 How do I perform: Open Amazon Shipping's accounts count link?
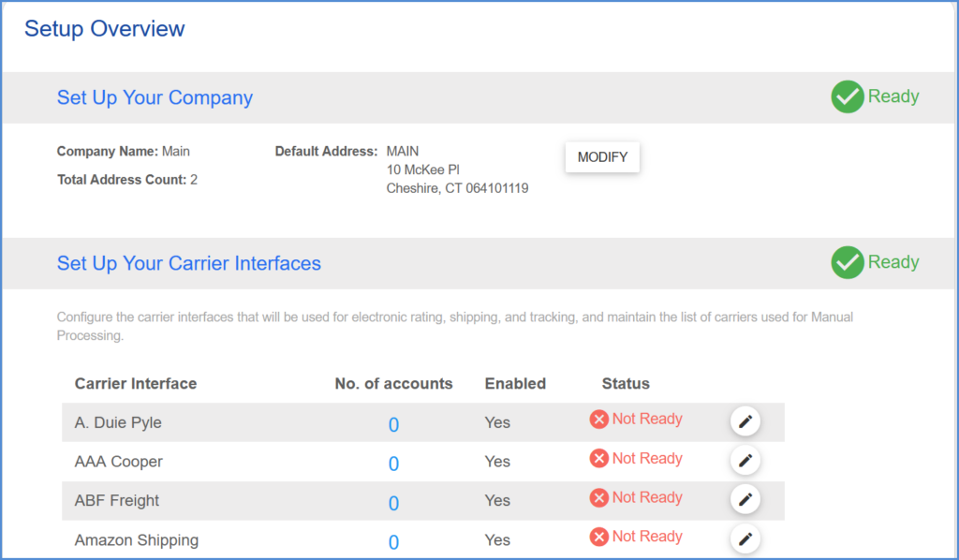[x=393, y=542]
